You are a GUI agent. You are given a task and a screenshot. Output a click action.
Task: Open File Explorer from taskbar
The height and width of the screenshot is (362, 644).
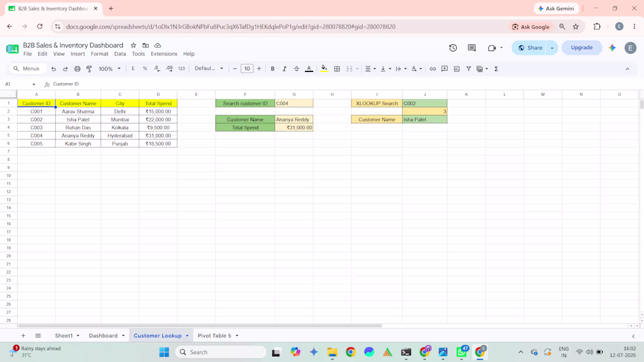click(332, 352)
